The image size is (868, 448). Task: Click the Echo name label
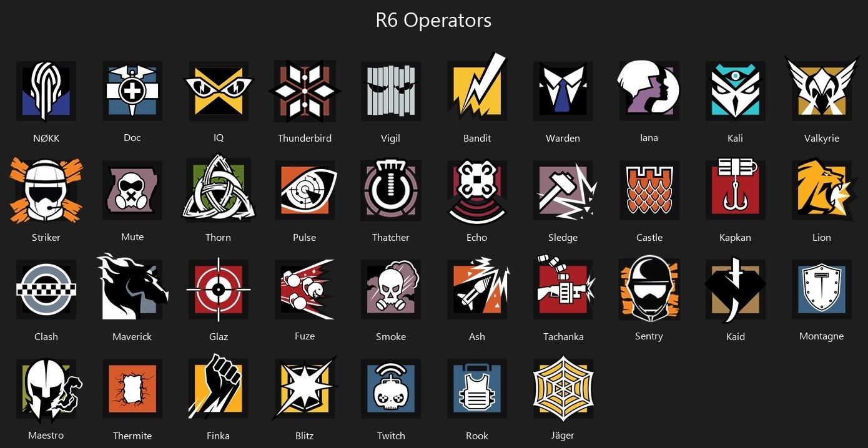[x=477, y=237]
